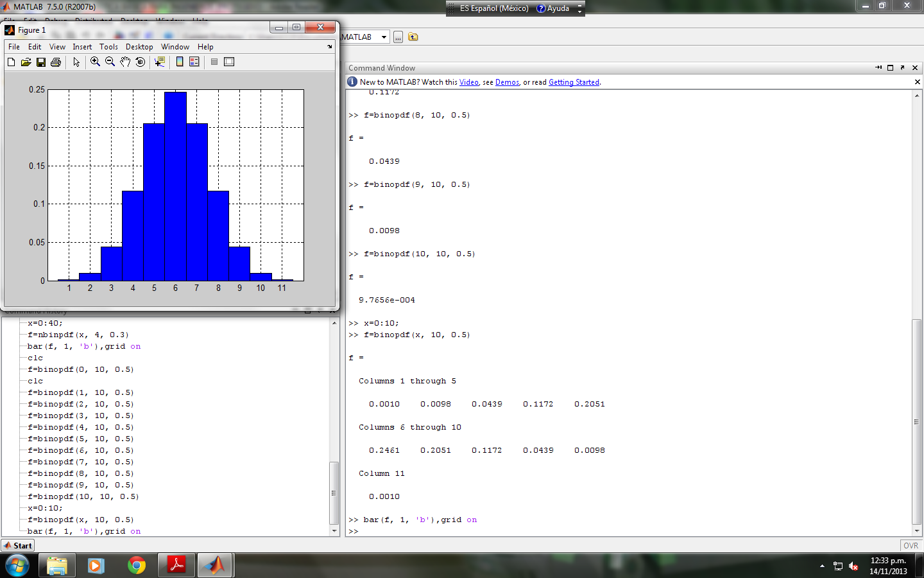Open the File menu in Figure 1
Viewport: 924px width, 578px height.
pyautogui.click(x=14, y=47)
